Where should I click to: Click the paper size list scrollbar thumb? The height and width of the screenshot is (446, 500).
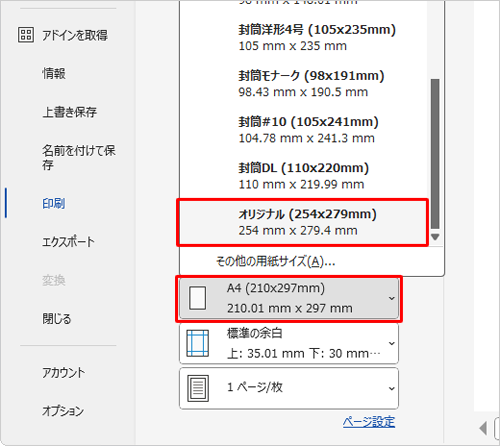[x=435, y=154]
